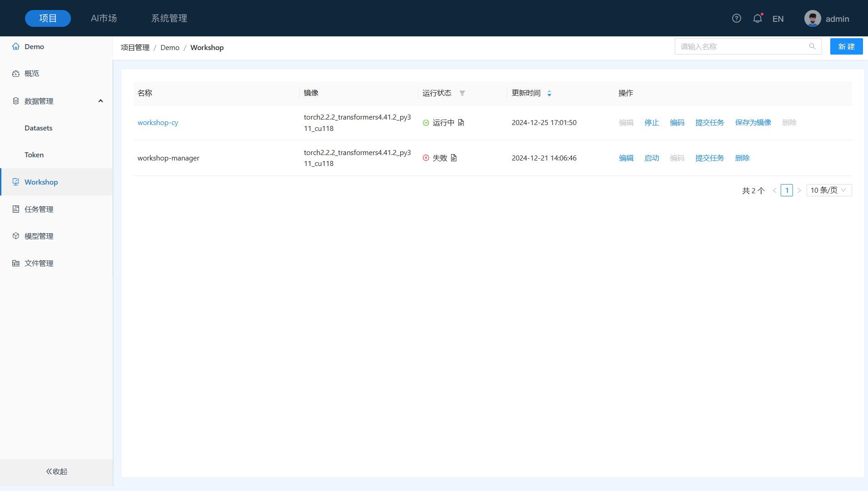Collapse the 数据管理 menu group
Screen dimensions: 868x491
[100, 101]
